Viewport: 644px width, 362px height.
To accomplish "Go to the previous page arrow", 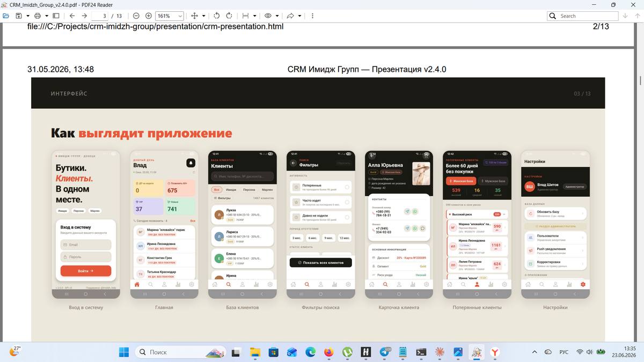I will point(71,16).
